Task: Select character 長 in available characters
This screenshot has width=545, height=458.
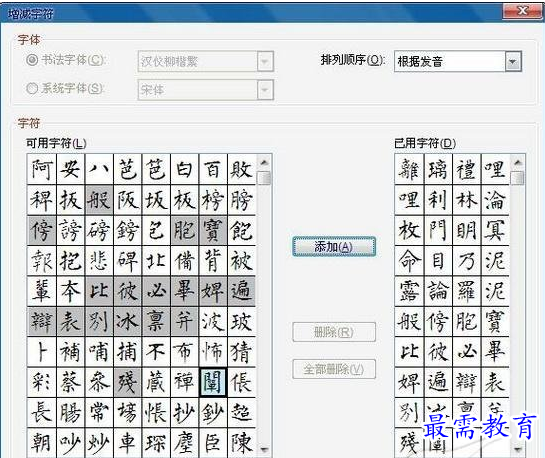Action: (42, 412)
